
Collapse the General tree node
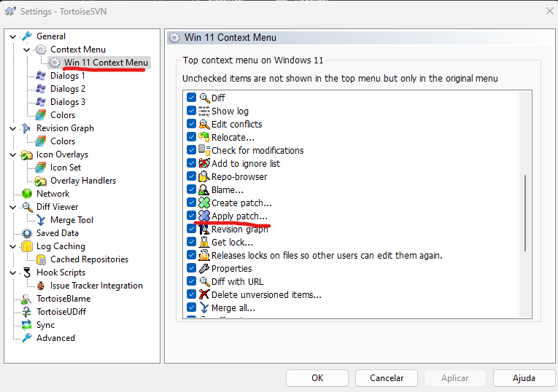[x=13, y=36]
